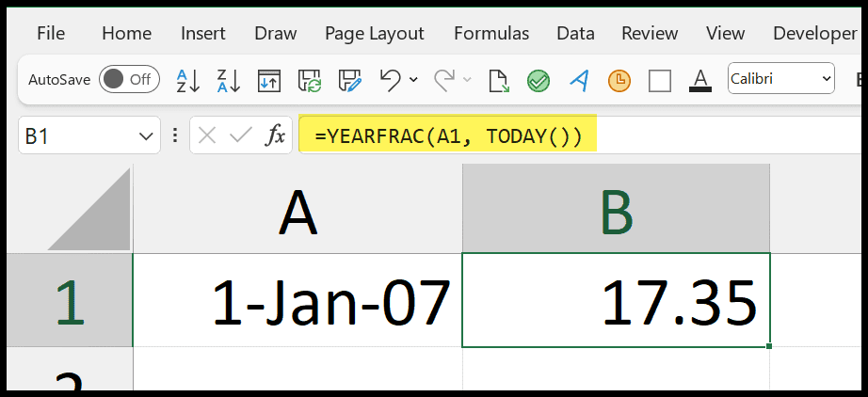Viewport: 868px width, 397px height.
Task: Click the save-with-pencil icon in toolbar
Action: pyautogui.click(x=350, y=80)
